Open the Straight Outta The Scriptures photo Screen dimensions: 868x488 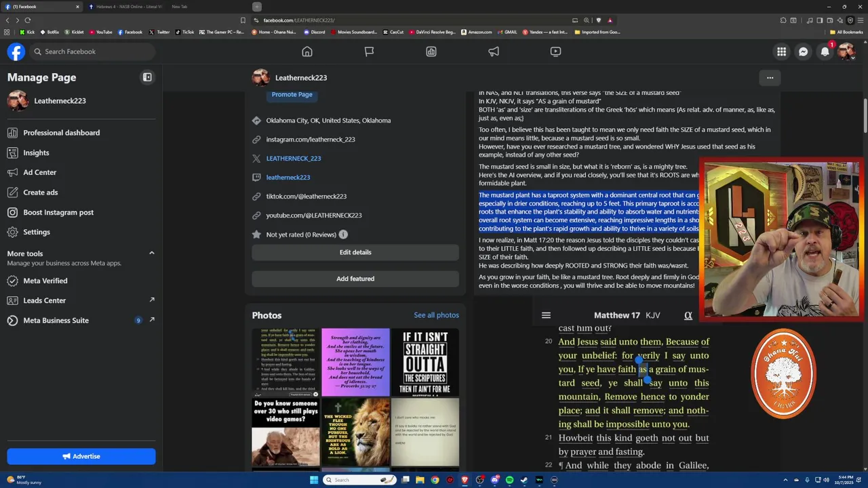pos(425,362)
